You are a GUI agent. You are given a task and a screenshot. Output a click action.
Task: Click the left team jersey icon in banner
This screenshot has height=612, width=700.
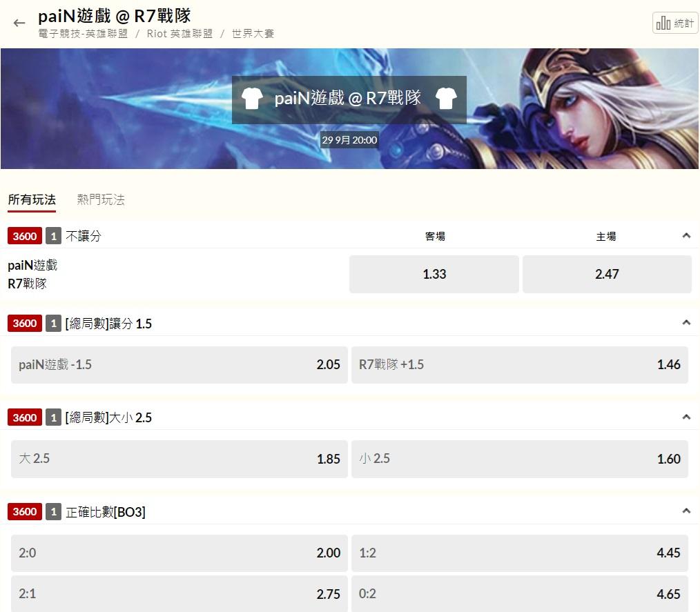pyautogui.click(x=252, y=98)
